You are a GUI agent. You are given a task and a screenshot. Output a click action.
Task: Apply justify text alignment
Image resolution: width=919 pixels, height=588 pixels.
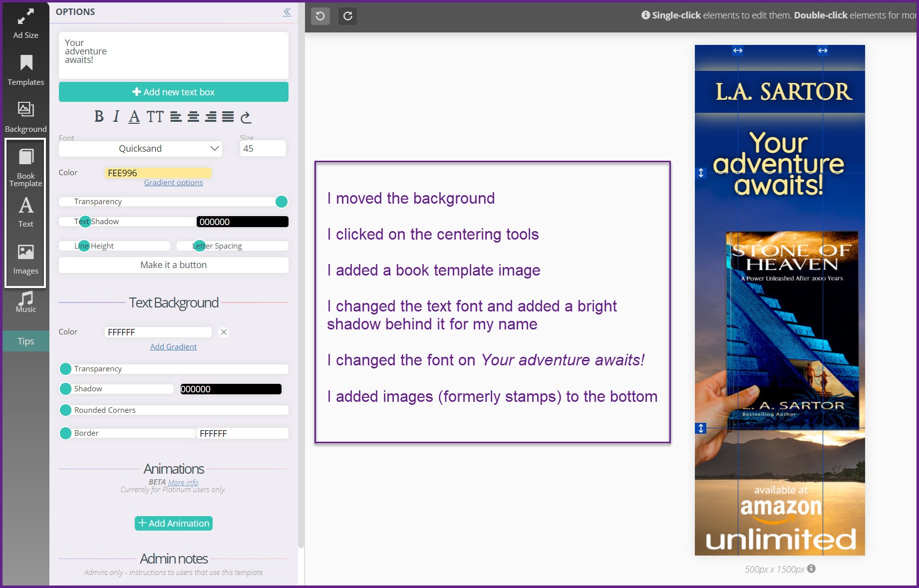tap(228, 117)
